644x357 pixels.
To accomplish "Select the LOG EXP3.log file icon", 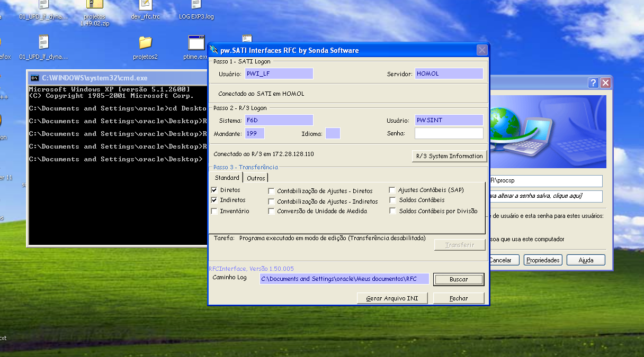I will tap(196, 5).
